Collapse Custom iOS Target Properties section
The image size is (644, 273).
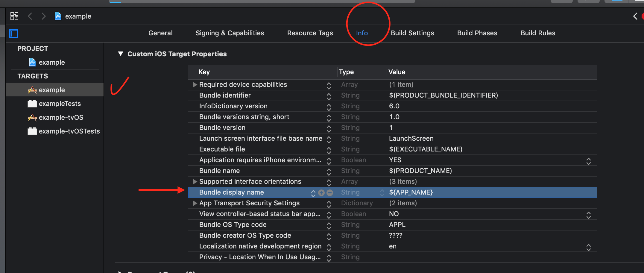121,54
